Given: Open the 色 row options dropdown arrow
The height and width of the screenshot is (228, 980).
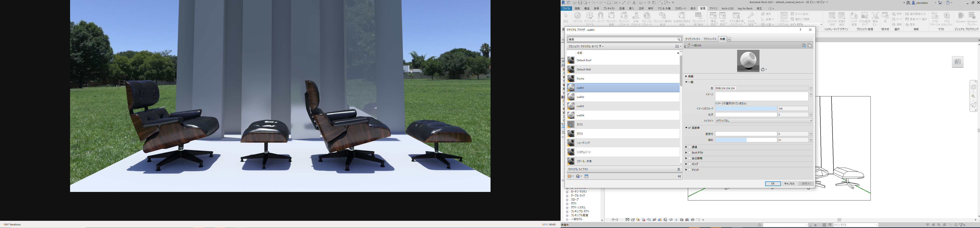Looking at the screenshot, I should tap(811, 88).
